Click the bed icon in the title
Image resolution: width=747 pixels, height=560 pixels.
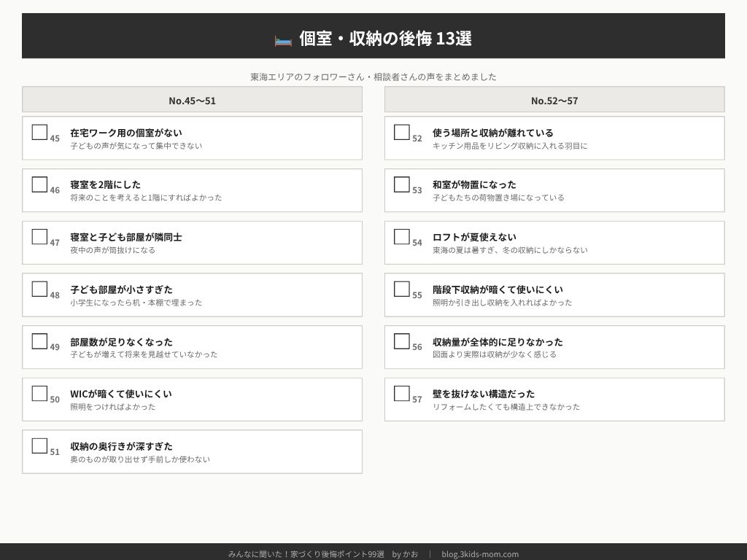point(283,39)
